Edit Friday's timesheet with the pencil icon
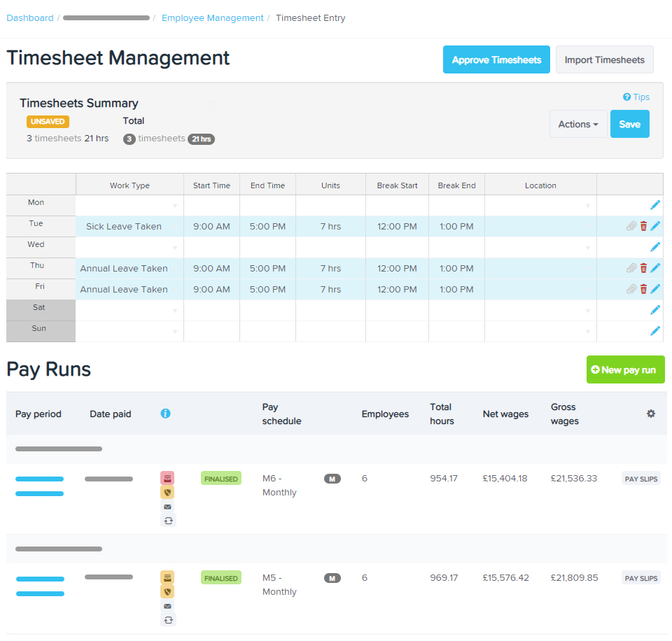Image resolution: width=672 pixels, height=641 pixels. pyautogui.click(x=655, y=289)
